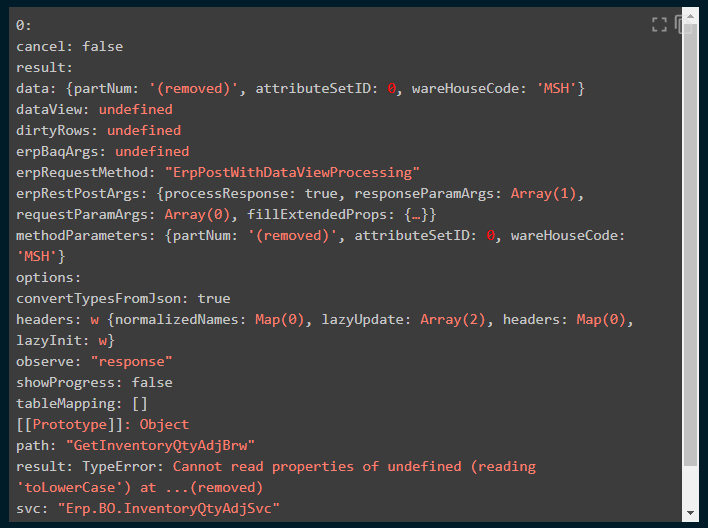Click the "options:" label
Image resolution: width=708 pixels, height=528 pixels.
tap(48, 277)
